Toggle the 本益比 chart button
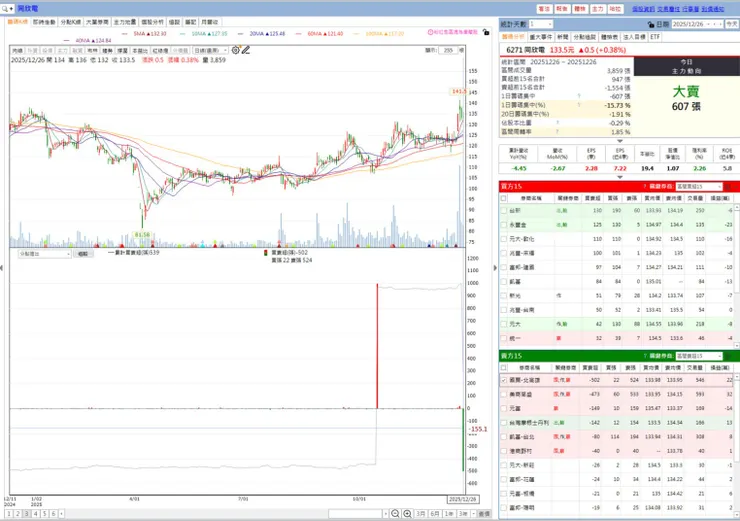740x521 pixels. coord(140,50)
